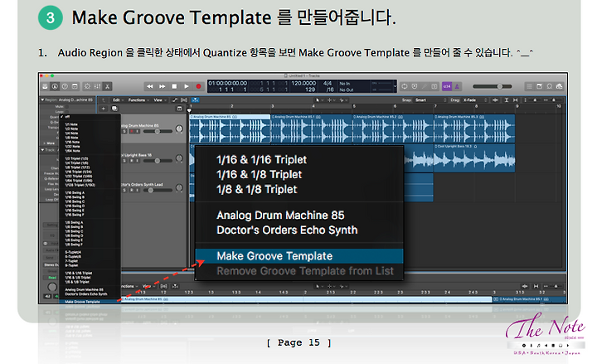Viewport: 597px width, 364px height.
Task: Open Smart Controls dial button
Action: click(x=87, y=86)
